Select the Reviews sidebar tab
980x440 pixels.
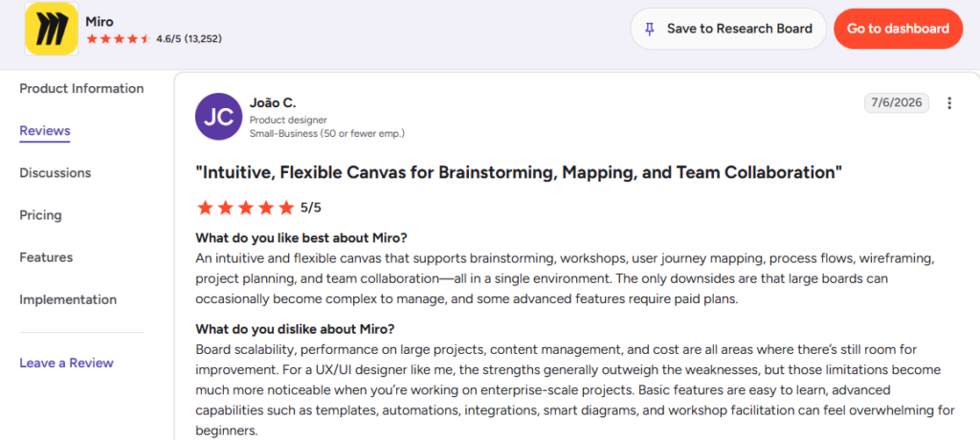[44, 131]
